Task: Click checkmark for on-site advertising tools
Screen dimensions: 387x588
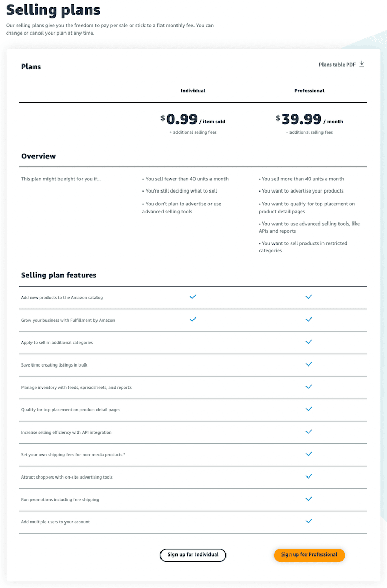Action: (x=309, y=476)
